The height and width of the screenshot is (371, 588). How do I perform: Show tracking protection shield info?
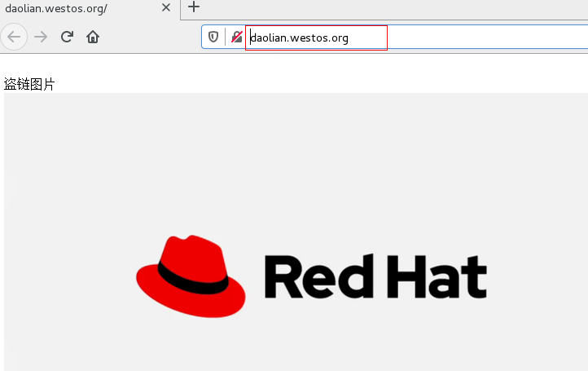coord(213,37)
